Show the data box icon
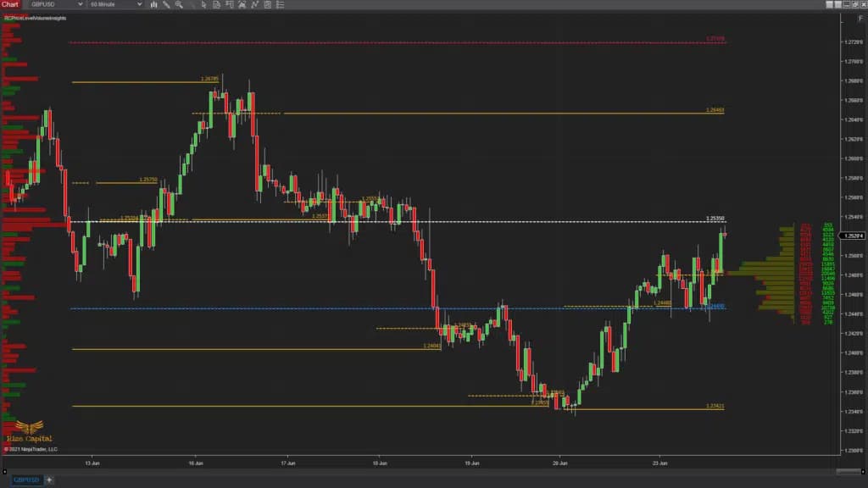 point(216,4)
